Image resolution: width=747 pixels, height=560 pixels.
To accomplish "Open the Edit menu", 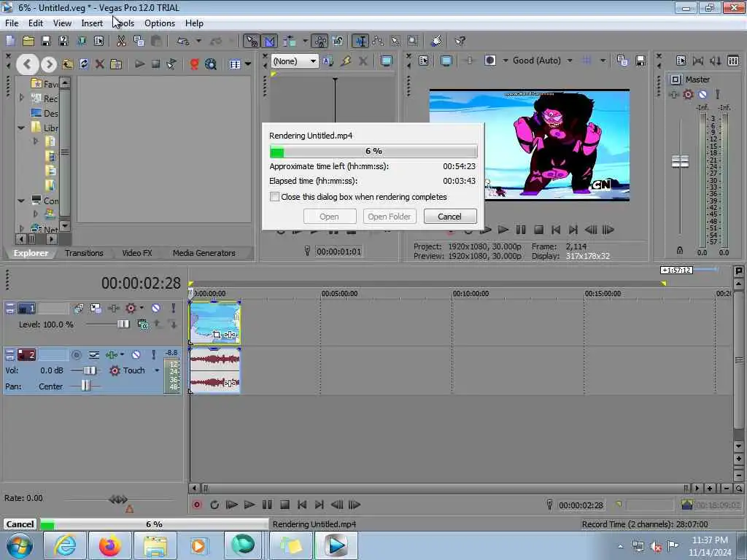I will (x=35, y=23).
